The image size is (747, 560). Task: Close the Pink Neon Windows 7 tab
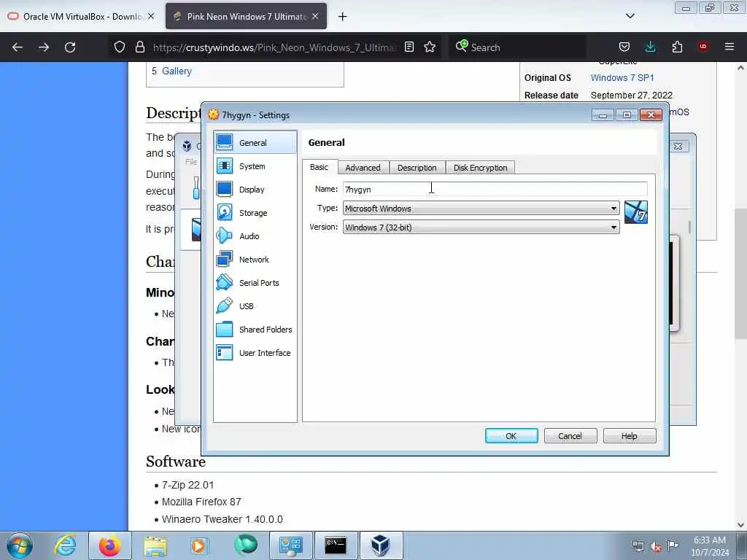click(x=315, y=16)
